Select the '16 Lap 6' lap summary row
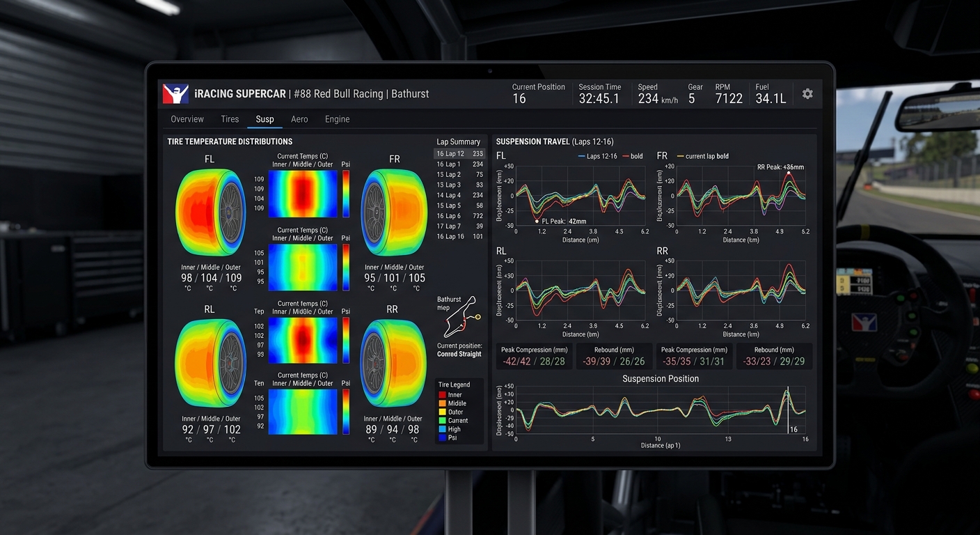980x535 pixels. [459, 216]
